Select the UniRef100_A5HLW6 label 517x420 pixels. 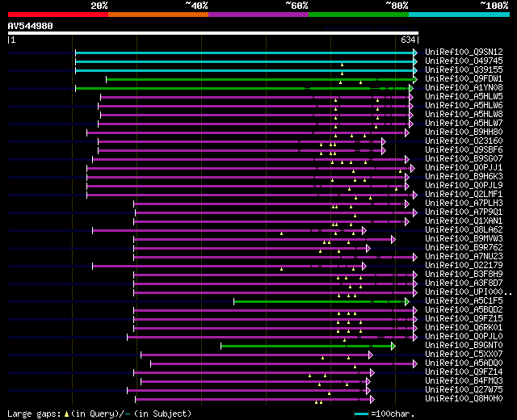click(x=464, y=105)
